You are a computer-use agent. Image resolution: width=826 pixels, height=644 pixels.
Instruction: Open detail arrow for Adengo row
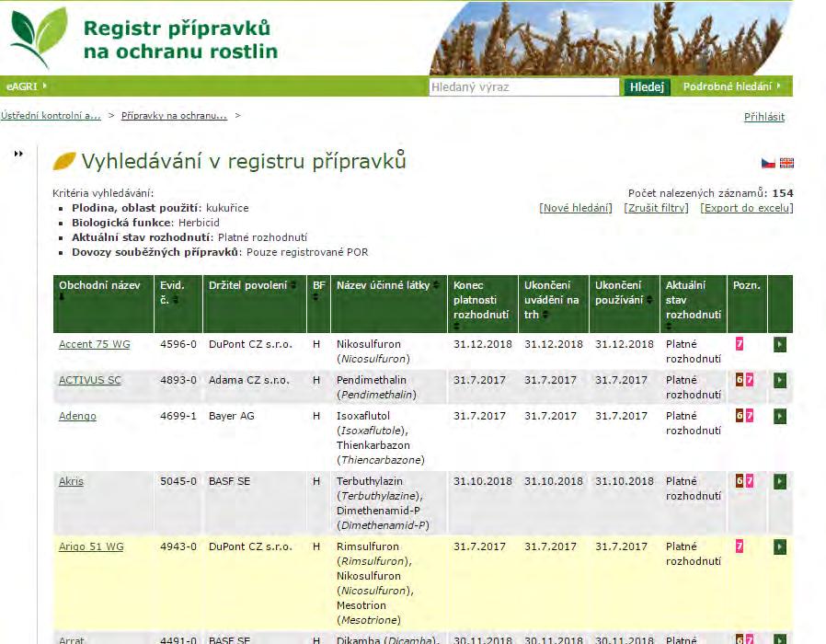pyautogui.click(x=780, y=417)
